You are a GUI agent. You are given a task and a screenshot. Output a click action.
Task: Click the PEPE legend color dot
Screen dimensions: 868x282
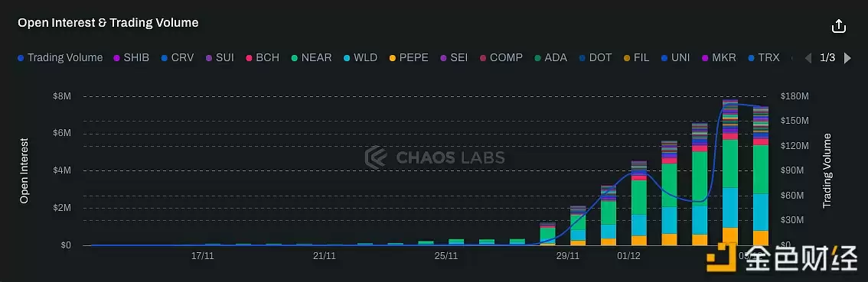(393, 57)
